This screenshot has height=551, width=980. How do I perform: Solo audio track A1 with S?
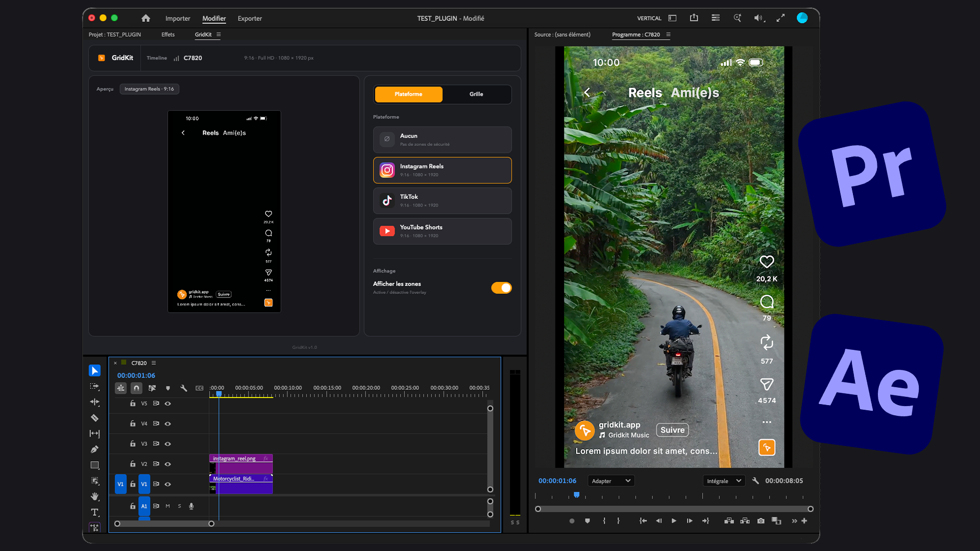click(x=180, y=506)
